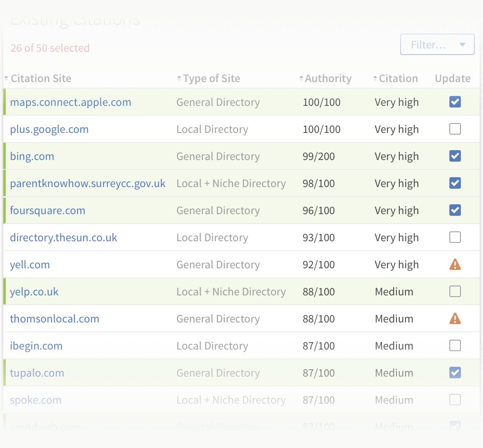Open the tupalo.com link
The image size is (483, 448).
[x=37, y=373]
